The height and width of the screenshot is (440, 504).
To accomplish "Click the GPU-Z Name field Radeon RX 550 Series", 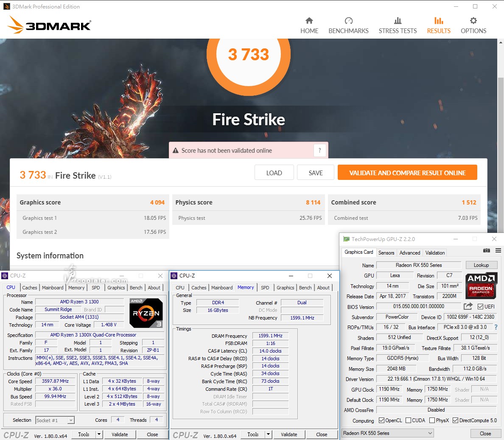I will (x=419, y=265).
